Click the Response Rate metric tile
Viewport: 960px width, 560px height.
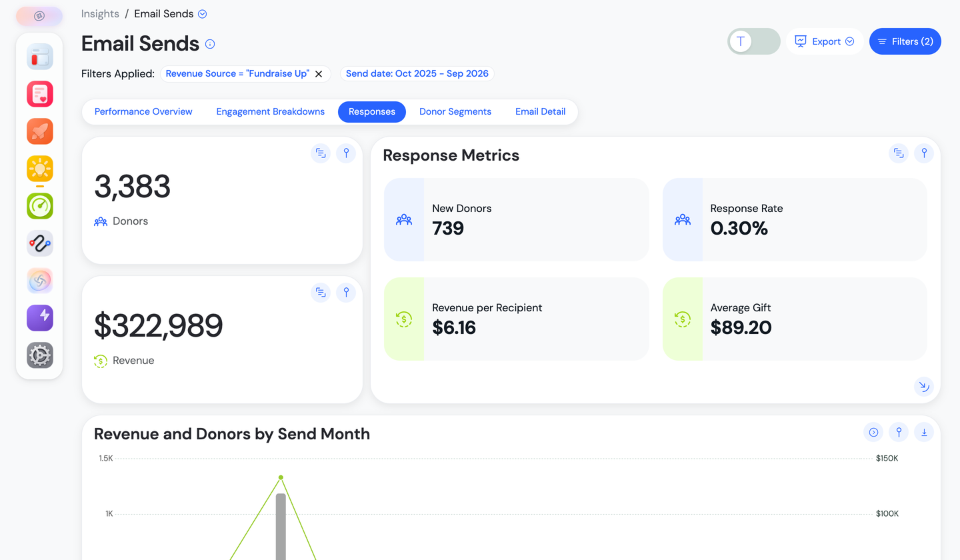pyautogui.click(x=795, y=219)
